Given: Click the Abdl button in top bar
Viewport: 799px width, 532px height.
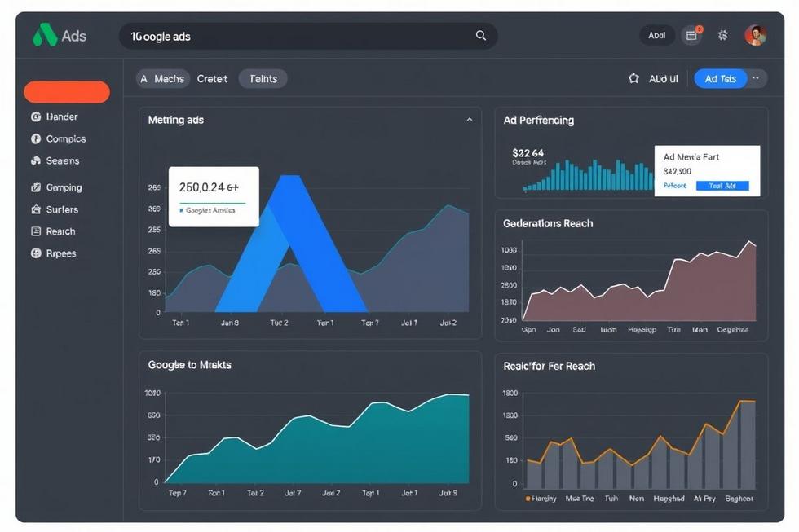Looking at the screenshot, I should coord(656,35).
